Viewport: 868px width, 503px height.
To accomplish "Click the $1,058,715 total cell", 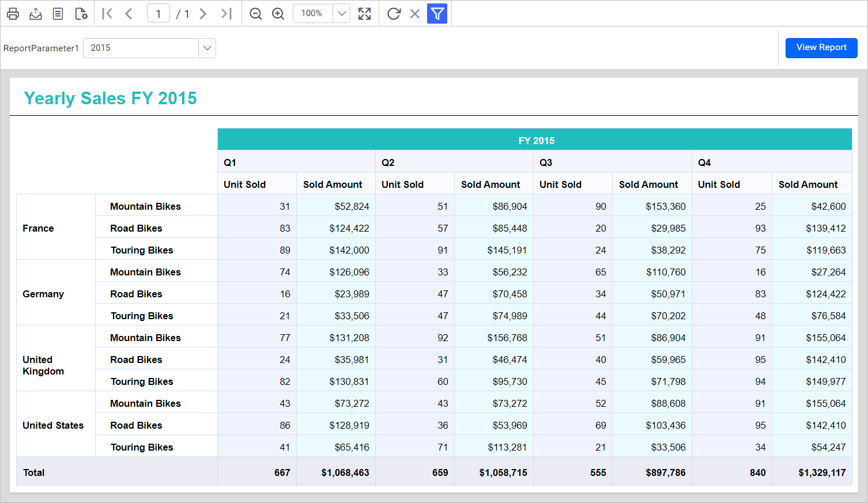I will pyautogui.click(x=494, y=472).
